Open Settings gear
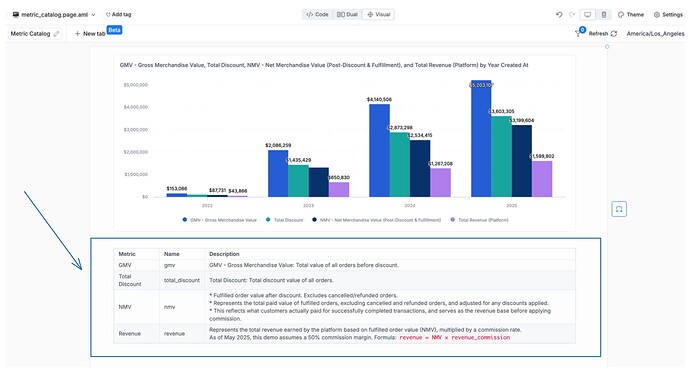Image resolution: width=690 pixels, height=371 pixels. [668, 15]
